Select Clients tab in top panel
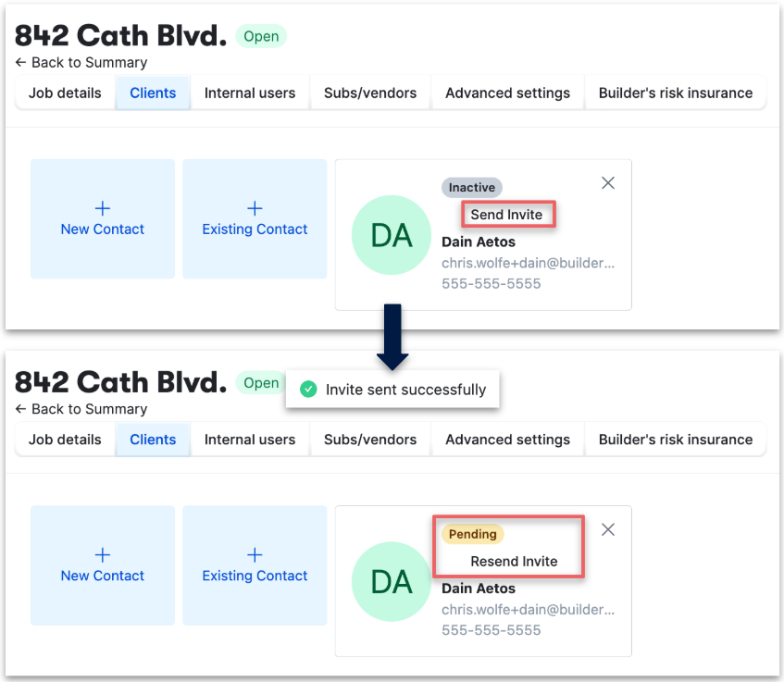The width and height of the screenshot is (784, 682). (153, 93)
